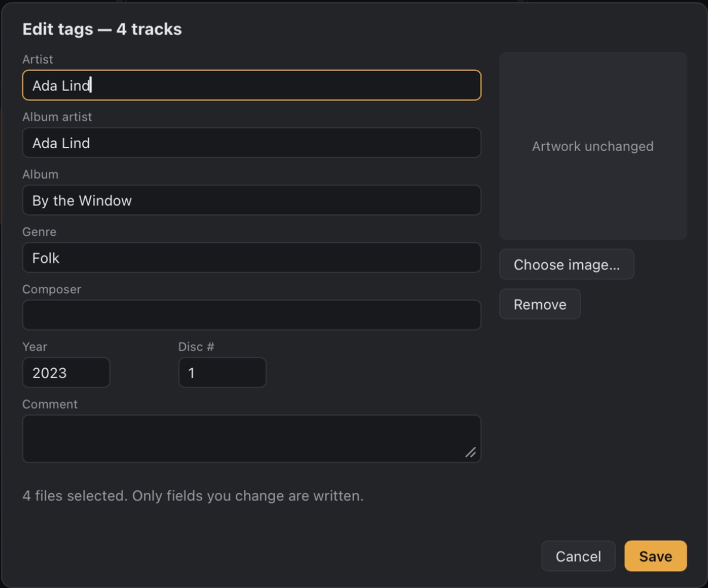Save the tag changes

(656, 556)
